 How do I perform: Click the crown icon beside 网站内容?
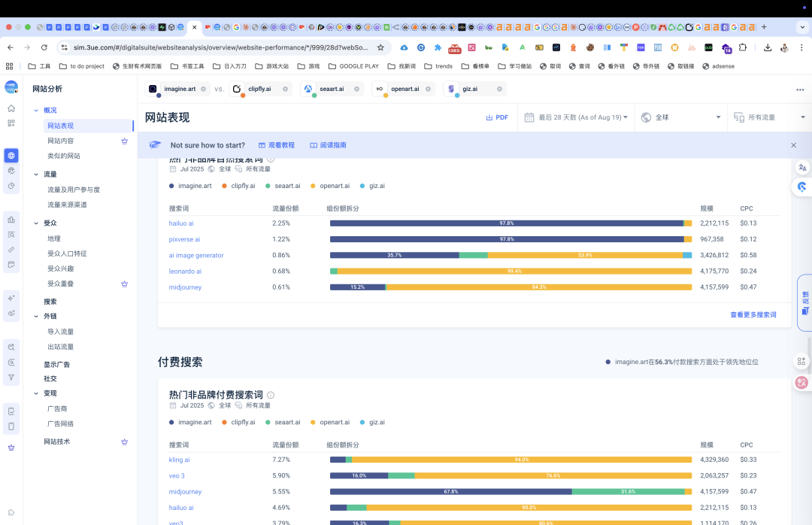(x=124, y=141)
